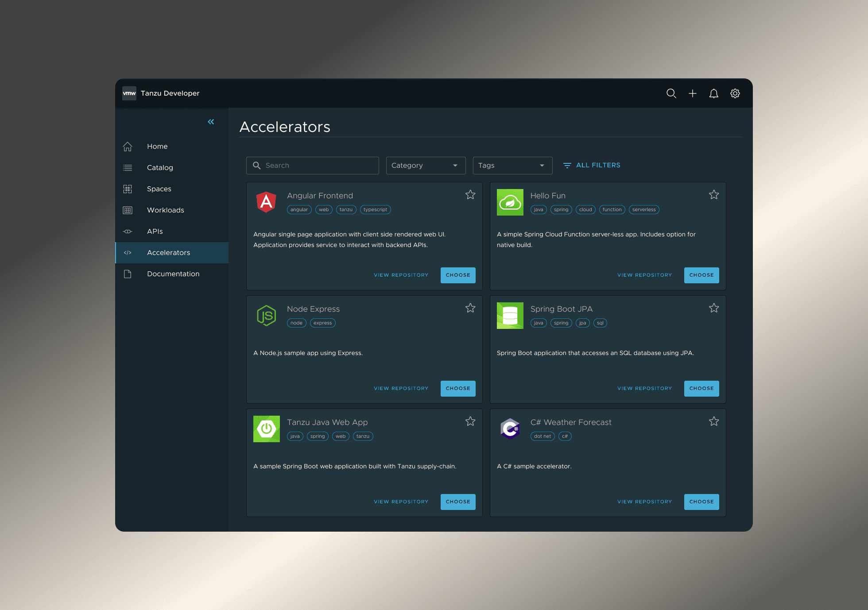Open the Category dropdown
The height and width of the screenshot is (610, 868).
coord(425,165)
